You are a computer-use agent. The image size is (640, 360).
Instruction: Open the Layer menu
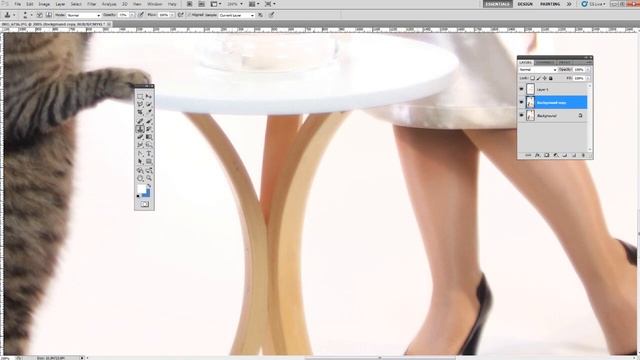tap(60, 4)
